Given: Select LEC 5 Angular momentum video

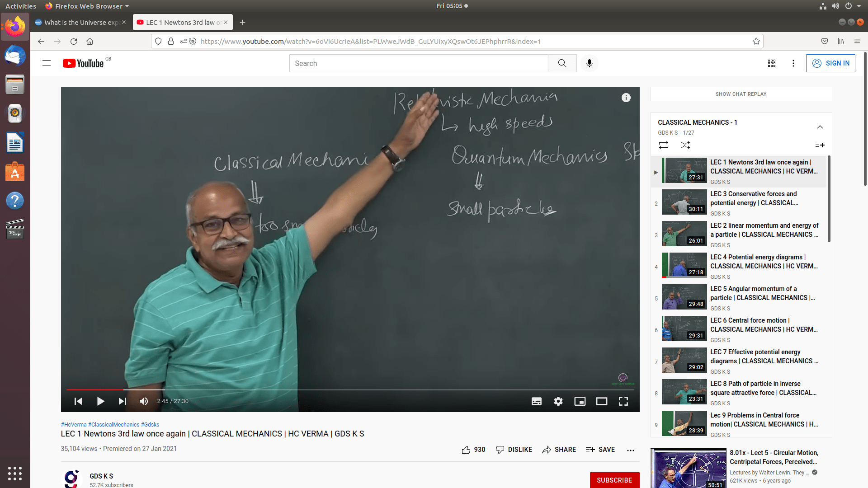Looking at the screenshot, I should pyautogui.click(x=739, y=298).
